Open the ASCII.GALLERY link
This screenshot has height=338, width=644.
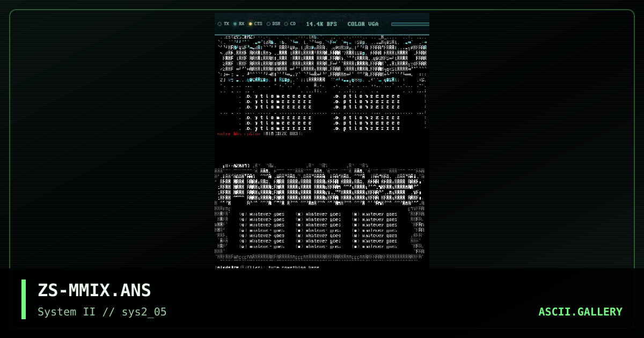[x=581, y=312]
